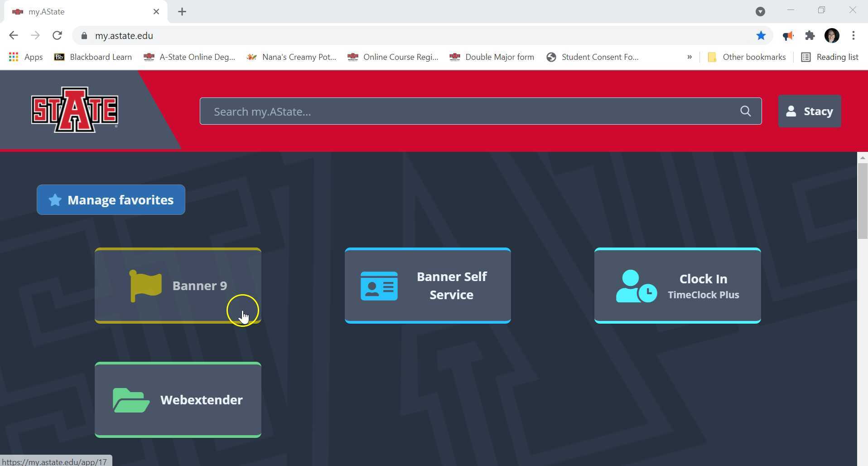868x466 pixels.
Task: Open the Banner Self Service ID card icon
Action: 379,286
